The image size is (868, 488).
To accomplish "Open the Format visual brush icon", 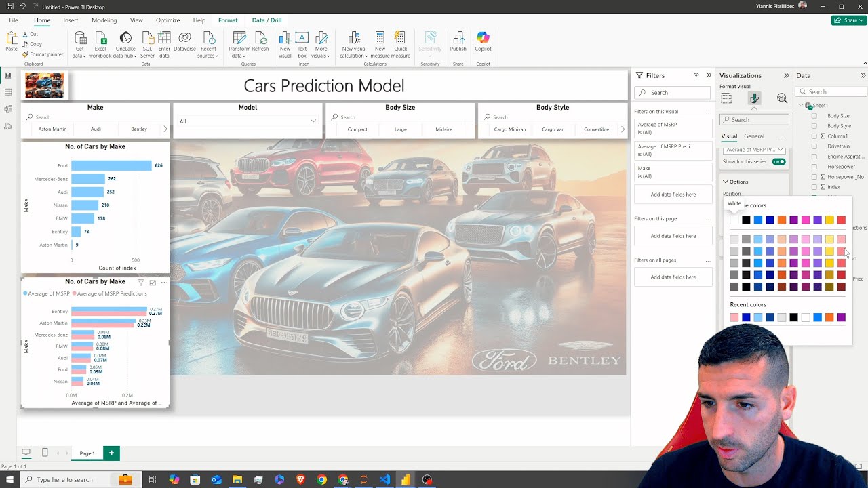I will [754, 98].
